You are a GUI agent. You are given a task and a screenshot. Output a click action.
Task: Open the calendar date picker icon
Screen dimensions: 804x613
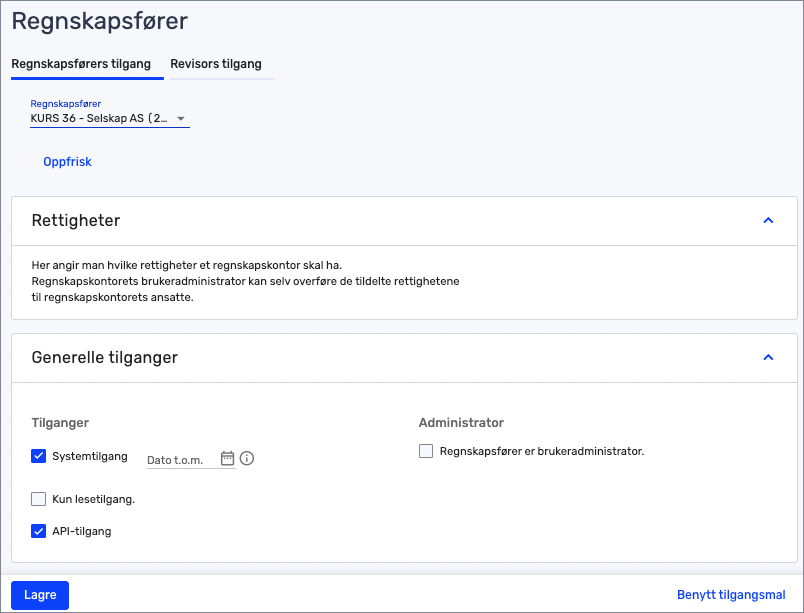click(227, 458)
